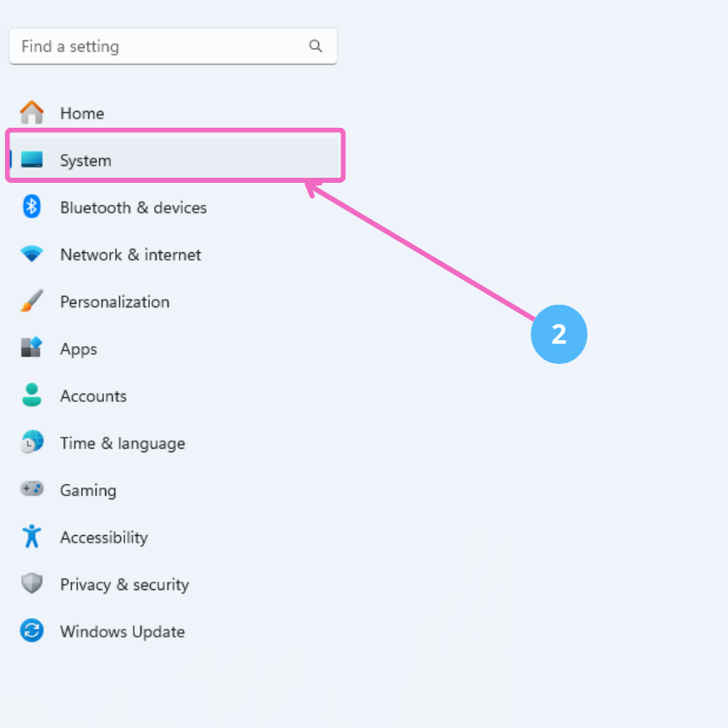This screenshot has height=728, width=728.
Task: Go to the "Privacy & security" text label
Action: point(124,584)
